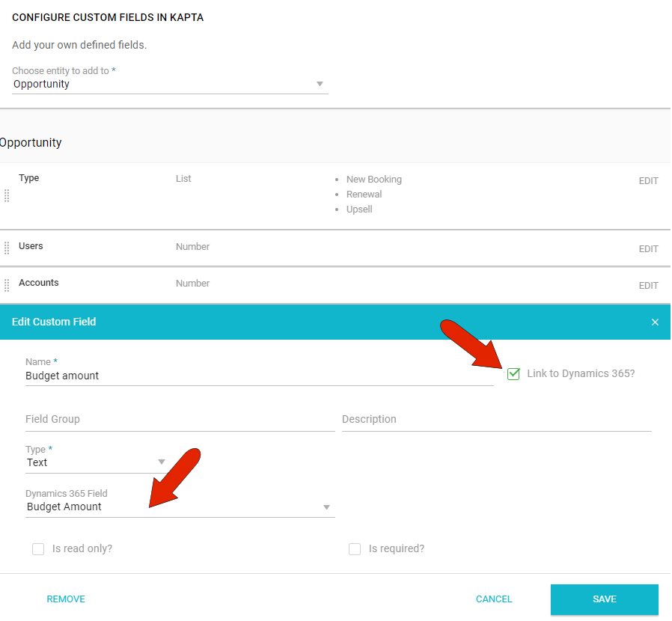This screenshot has height=621, width=672.
Task: Click the REMOVE button
Action: (66, 599)
